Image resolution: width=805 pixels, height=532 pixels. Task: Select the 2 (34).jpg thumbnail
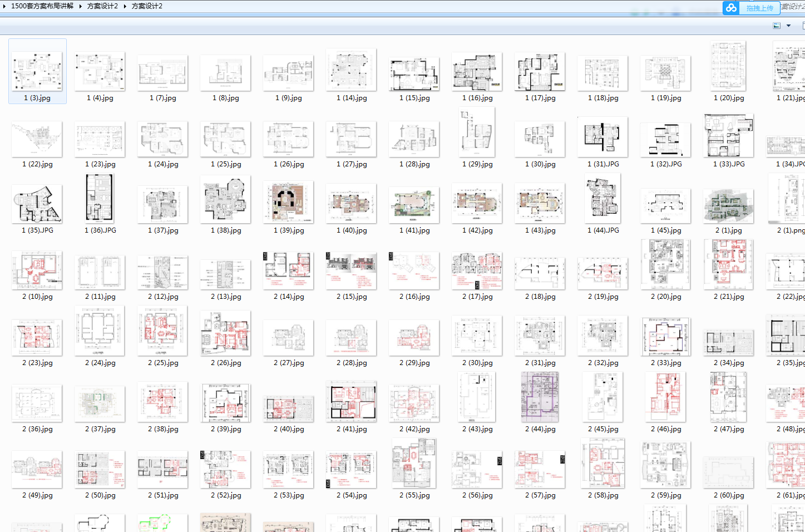729,342
